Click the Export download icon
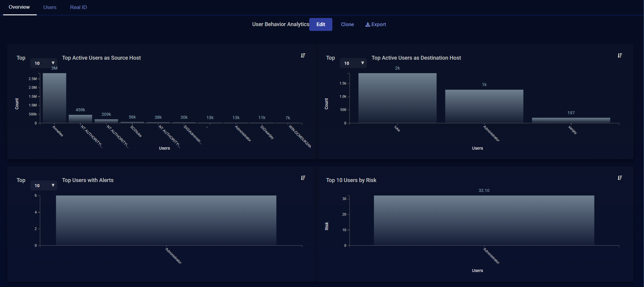Viewport: 644px width, 287px height. (x=367, y=25)
